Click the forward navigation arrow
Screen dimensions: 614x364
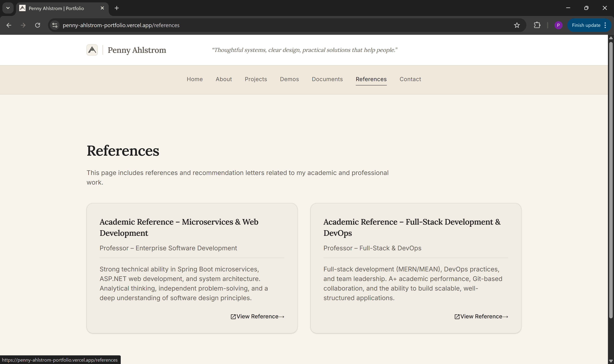[23, 25]
